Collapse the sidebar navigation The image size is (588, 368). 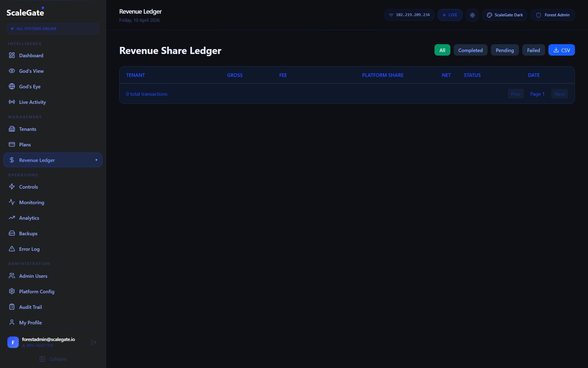[53, 359]
